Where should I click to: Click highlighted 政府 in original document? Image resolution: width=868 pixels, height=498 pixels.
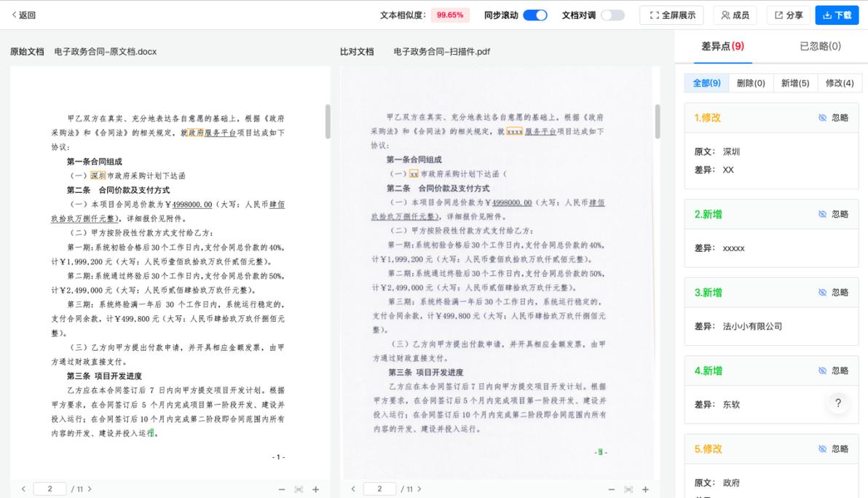click(x=195, y=133)
